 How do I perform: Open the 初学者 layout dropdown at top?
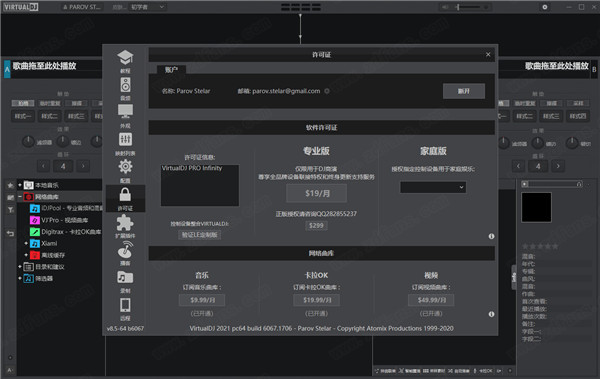(147, 7)
